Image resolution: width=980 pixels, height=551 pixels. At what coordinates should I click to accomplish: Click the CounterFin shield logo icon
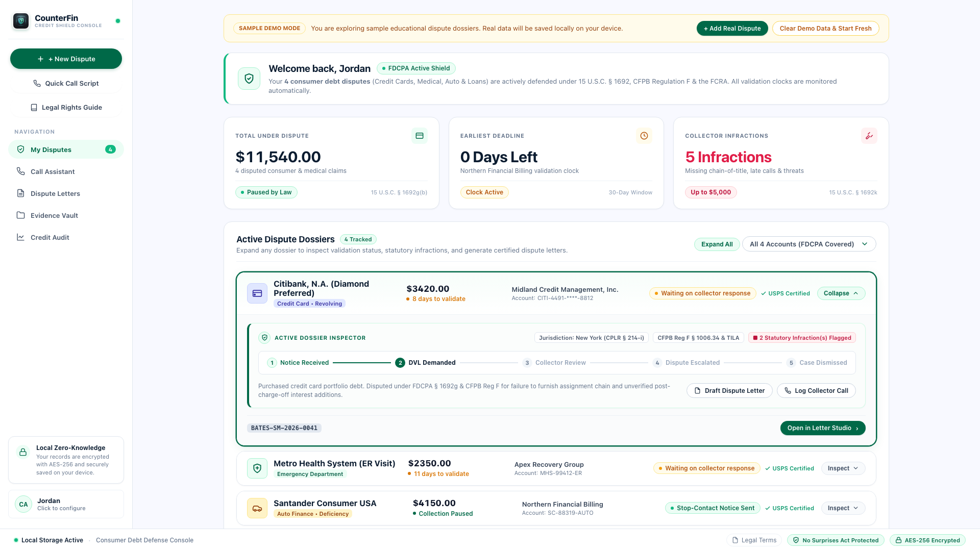[x=21, y=21]
